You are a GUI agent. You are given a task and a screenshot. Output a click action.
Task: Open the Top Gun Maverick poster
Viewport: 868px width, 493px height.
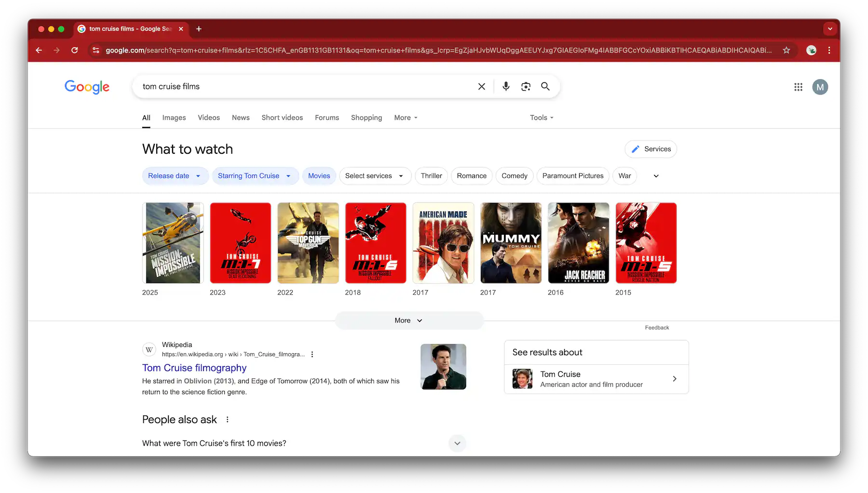308,243
